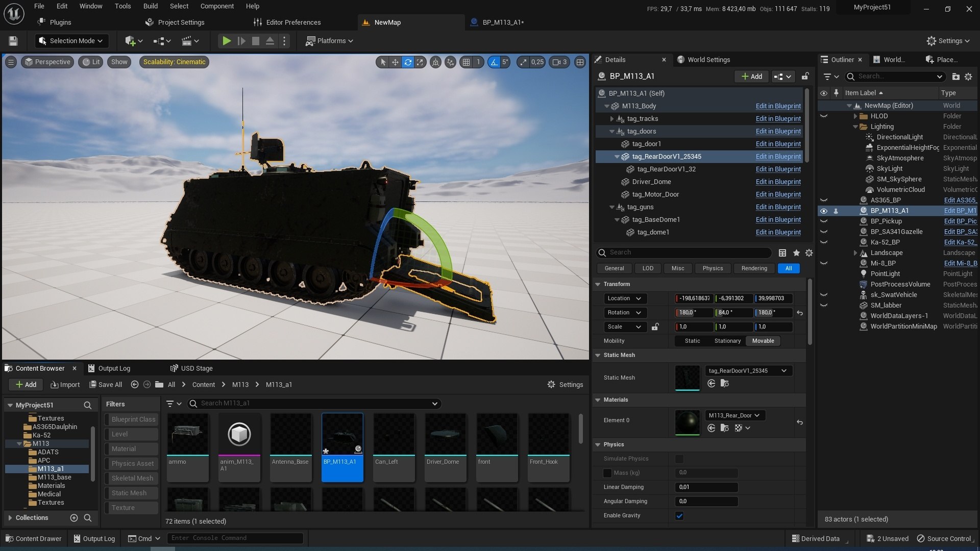Reset Rotation to default arrow
Image resolution: width=980 pixels, height=551 pixels.
coord(800,313)
